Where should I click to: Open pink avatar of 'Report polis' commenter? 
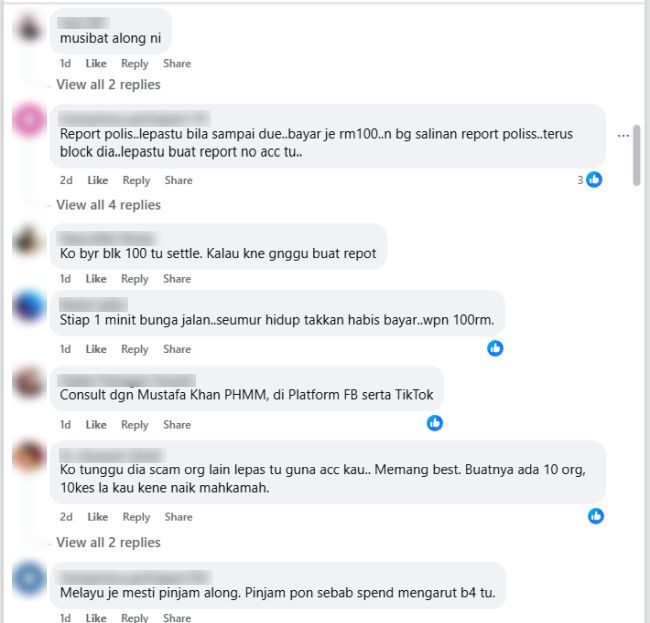tap(29, 120)
